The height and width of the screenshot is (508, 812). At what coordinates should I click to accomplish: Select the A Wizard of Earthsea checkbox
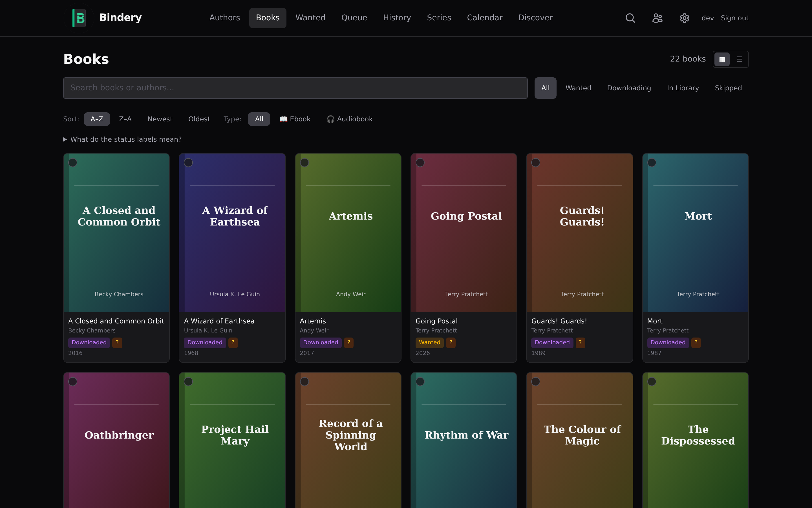point(188,163)
